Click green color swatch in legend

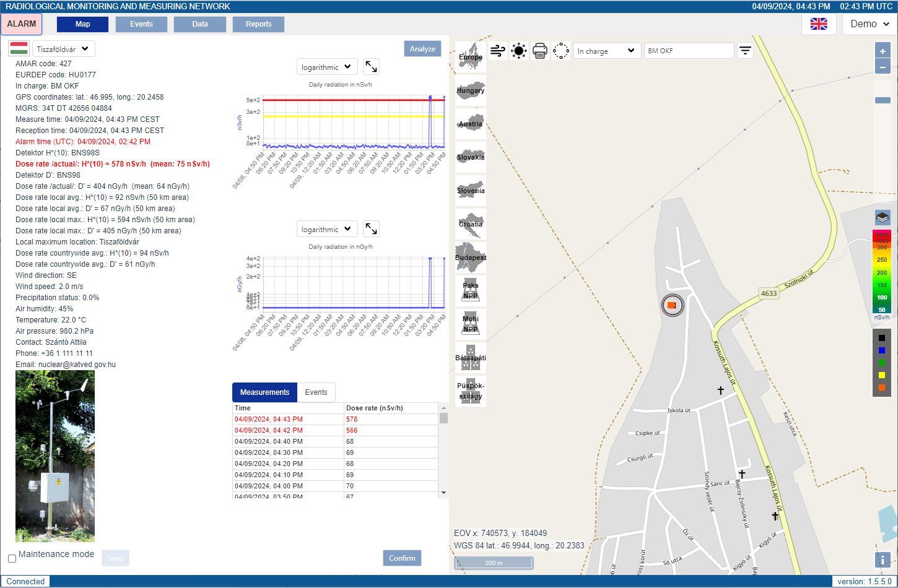[x=882, y=363]
